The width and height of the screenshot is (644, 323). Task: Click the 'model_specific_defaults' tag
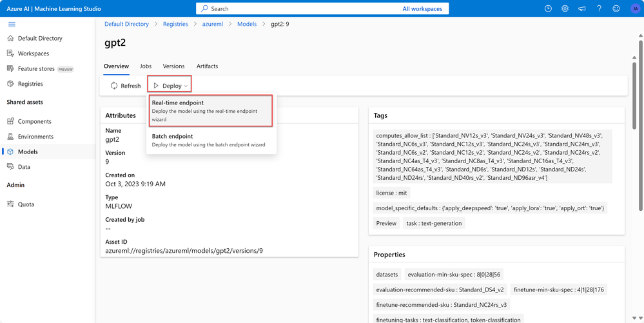tap(490, 208)
